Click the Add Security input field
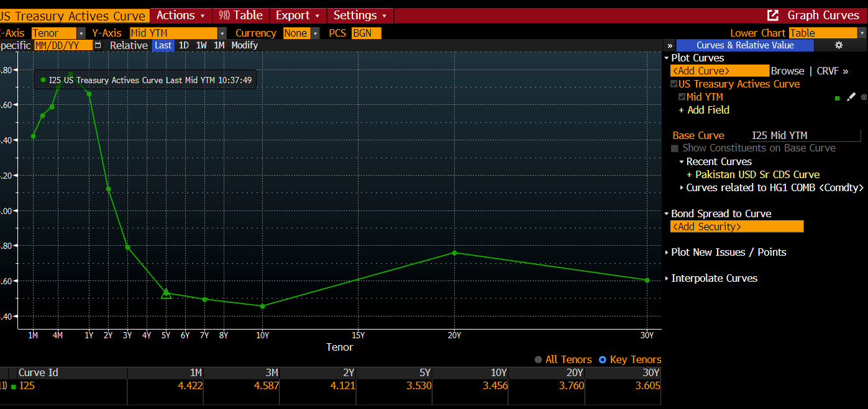The image size is (868, 409). [x=736, y=227]
